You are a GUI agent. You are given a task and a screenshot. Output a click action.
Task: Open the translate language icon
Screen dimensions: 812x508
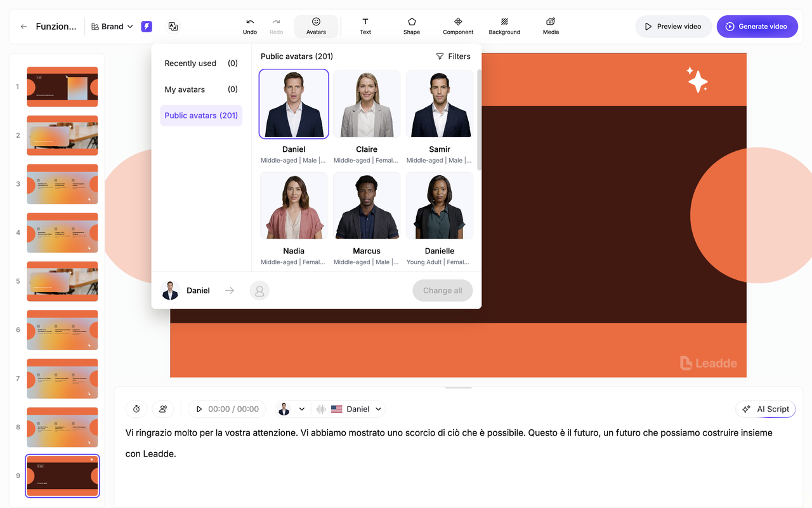(173, 27)
